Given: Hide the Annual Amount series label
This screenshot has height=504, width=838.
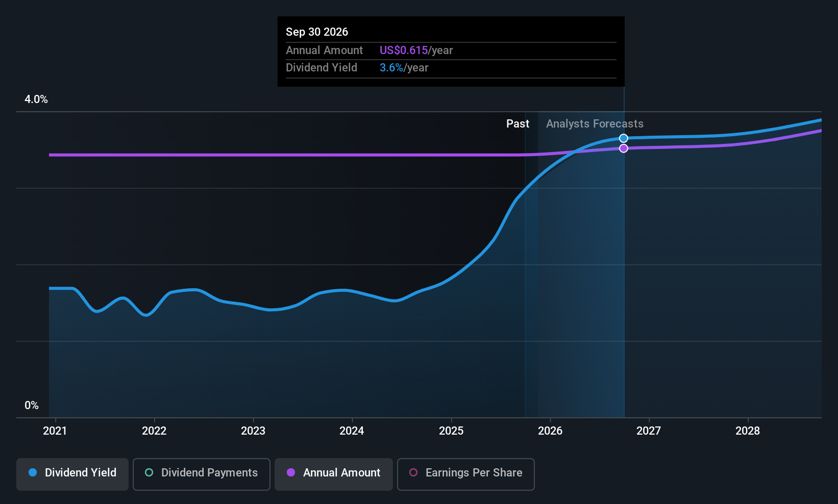Looking at the screenshot, I should click(341, 473).
